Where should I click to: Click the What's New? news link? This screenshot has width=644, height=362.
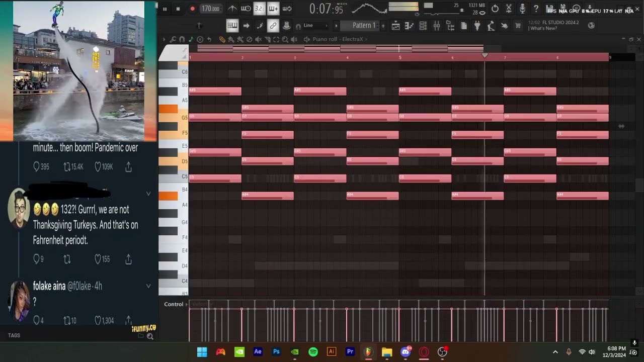pos(543,29)
